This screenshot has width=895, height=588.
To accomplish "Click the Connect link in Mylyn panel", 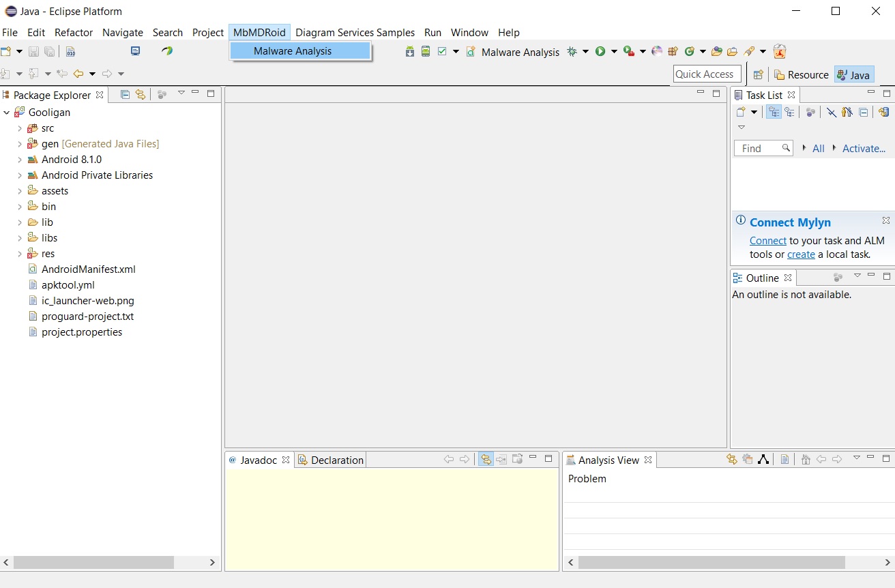I will click(768, 240).
